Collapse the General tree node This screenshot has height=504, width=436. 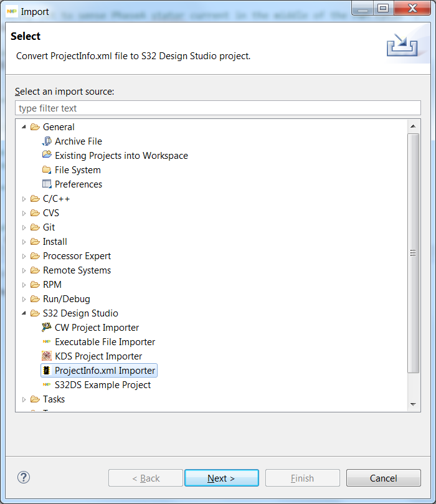(x=24, y=127)
